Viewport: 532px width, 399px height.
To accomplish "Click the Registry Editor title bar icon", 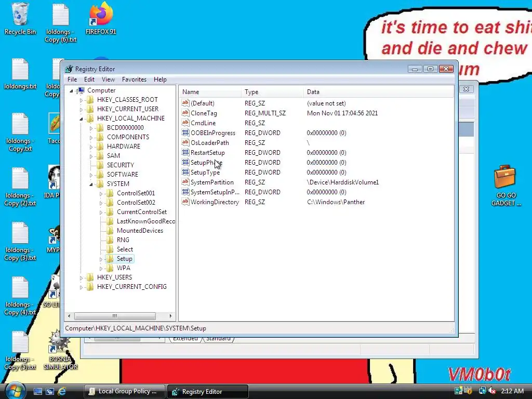I will (69, 69).
